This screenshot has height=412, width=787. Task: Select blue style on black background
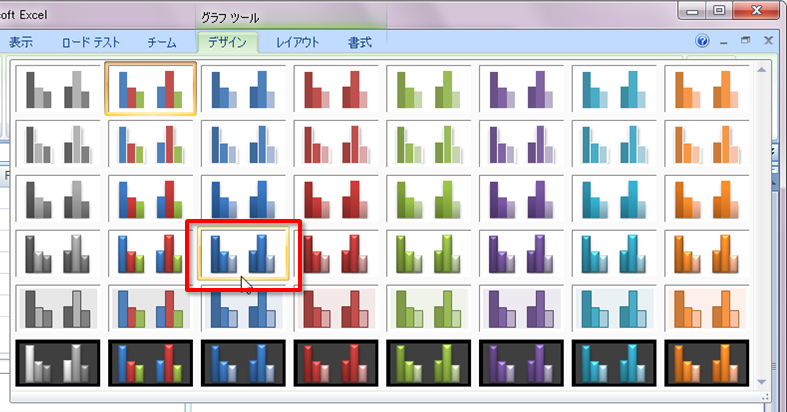point(243,363)
